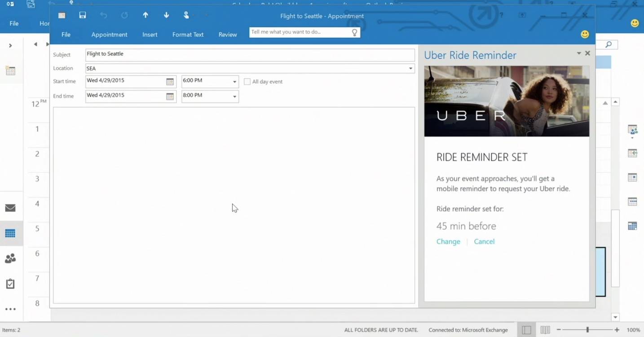Screen dimensions: 644x337
Task: Click the Next Item down arrow
Action: 166,15
